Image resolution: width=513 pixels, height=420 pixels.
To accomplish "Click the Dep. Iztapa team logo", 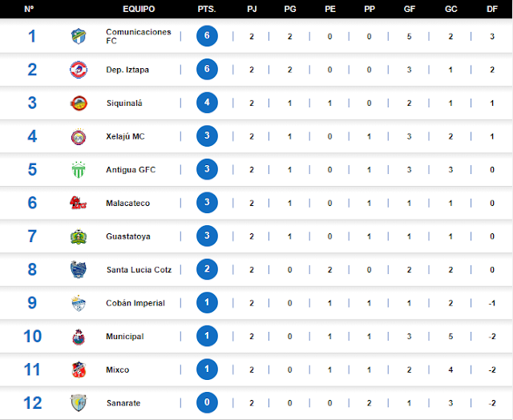I will pyautogui.click(x=79, y=70).
